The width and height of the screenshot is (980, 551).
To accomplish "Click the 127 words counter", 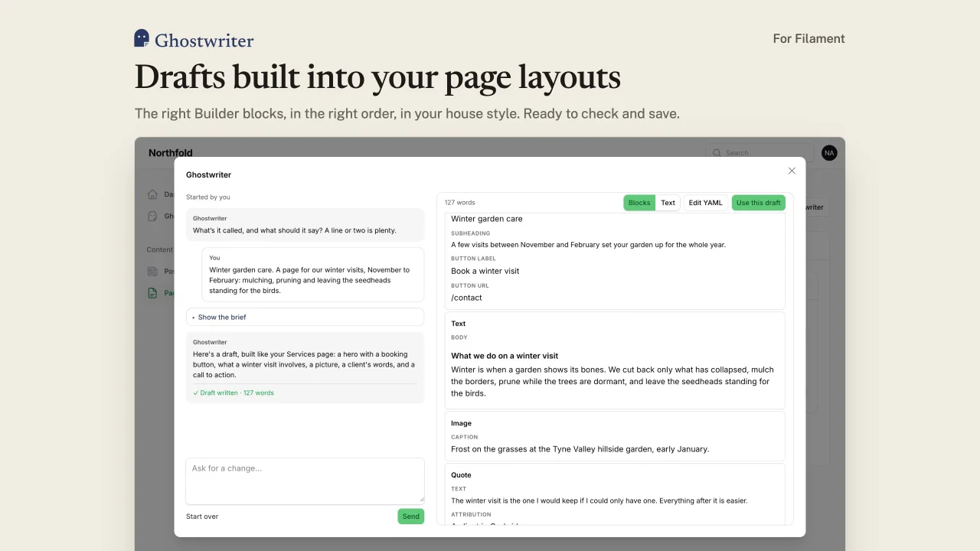I will [460, 203].
